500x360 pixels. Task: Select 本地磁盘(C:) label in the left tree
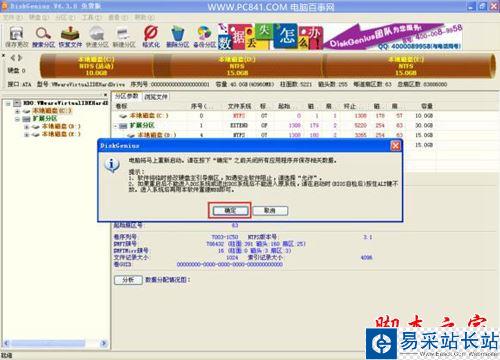click(52, 111)
